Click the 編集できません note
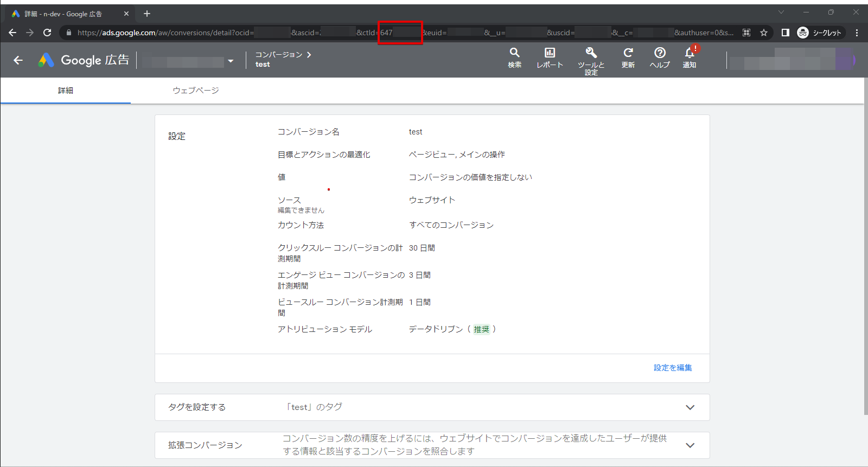868x467 pixels. (301, 210)
